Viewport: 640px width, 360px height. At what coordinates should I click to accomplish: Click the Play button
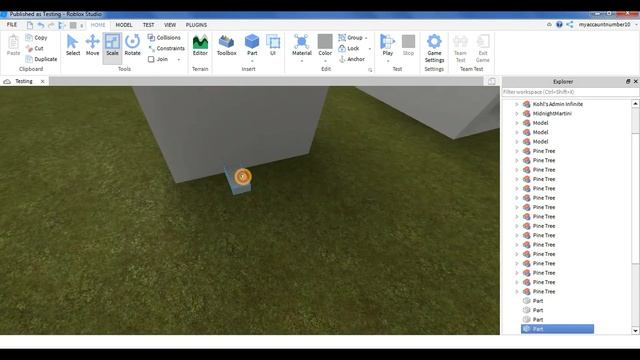tap(387, 45)
